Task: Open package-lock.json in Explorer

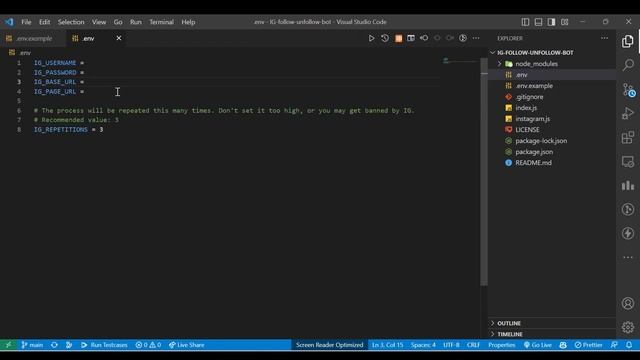Action: tap(541, 141)
